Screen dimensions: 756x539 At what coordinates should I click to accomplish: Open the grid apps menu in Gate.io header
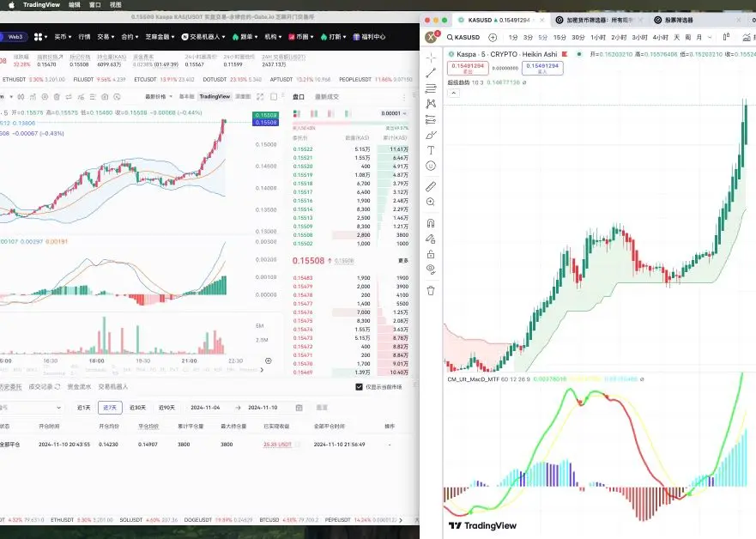[40, 37]
